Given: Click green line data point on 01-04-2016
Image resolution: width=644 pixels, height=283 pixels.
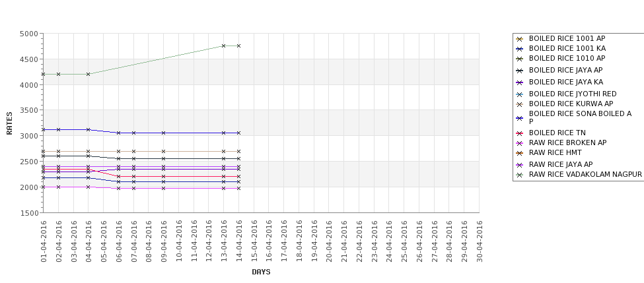Looking at the screenshot, I should 44,75.
